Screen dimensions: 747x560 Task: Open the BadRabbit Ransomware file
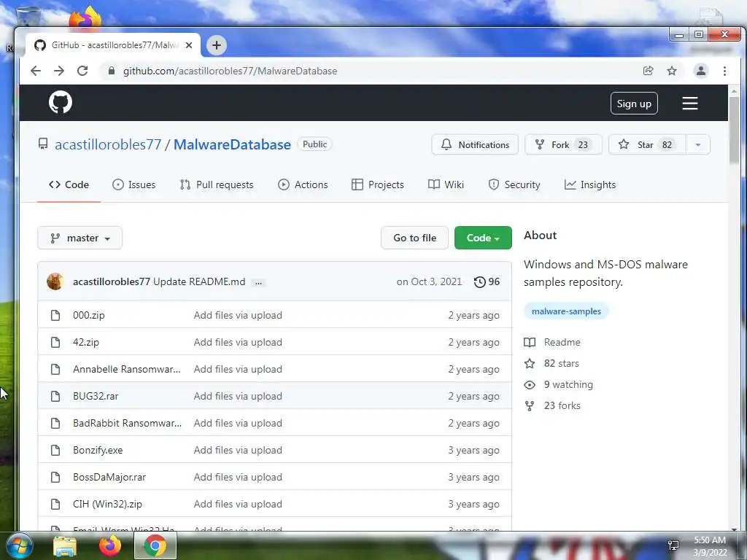127,424
